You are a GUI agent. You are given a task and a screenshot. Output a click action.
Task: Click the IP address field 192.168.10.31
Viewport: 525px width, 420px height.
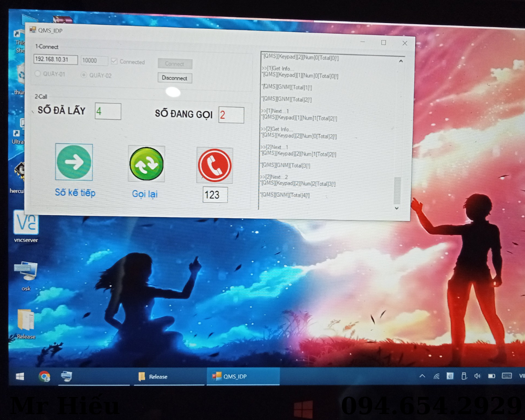coord(56,60)
